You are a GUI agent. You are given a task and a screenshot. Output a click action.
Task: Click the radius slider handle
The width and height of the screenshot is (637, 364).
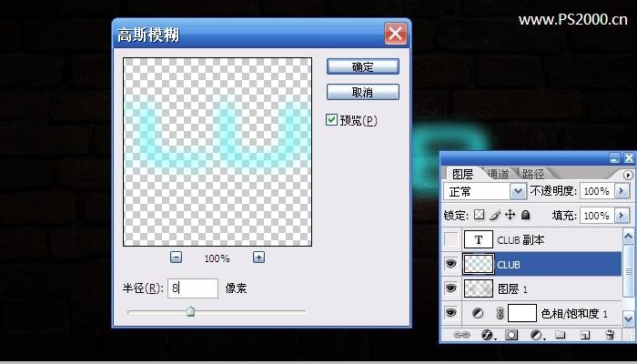tap(190, 311)
